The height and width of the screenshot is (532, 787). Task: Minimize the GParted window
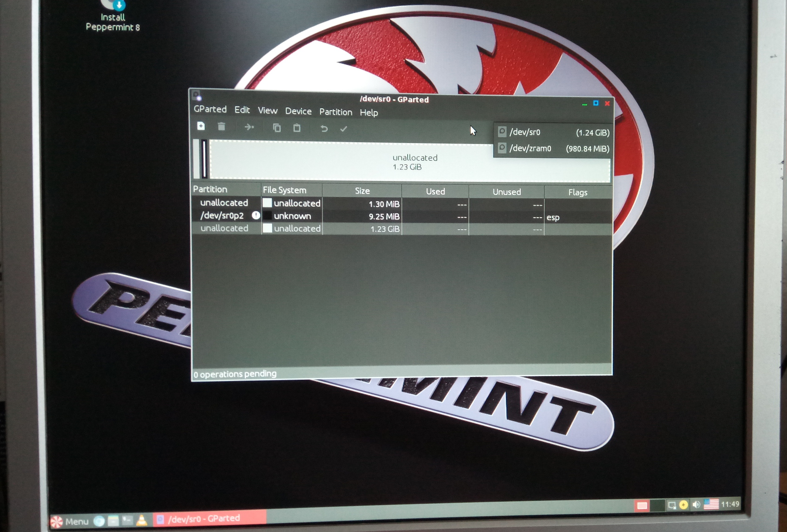coord(584,104)
